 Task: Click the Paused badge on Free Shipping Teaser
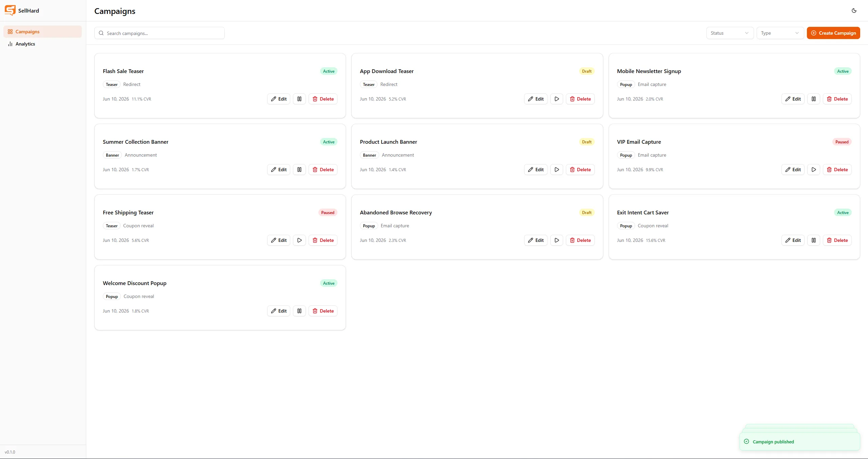[x=328, y=212]
